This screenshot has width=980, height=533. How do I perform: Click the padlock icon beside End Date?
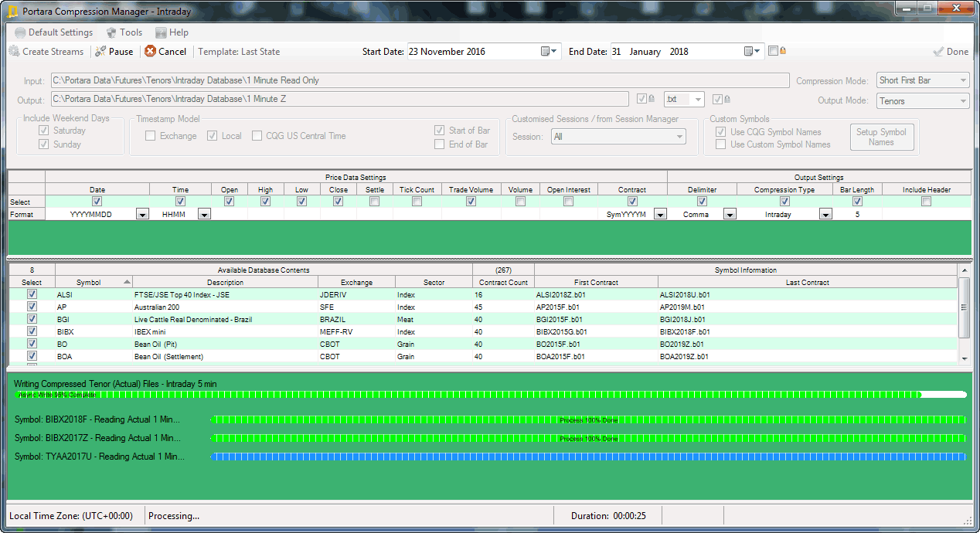(x=783, y=51)
